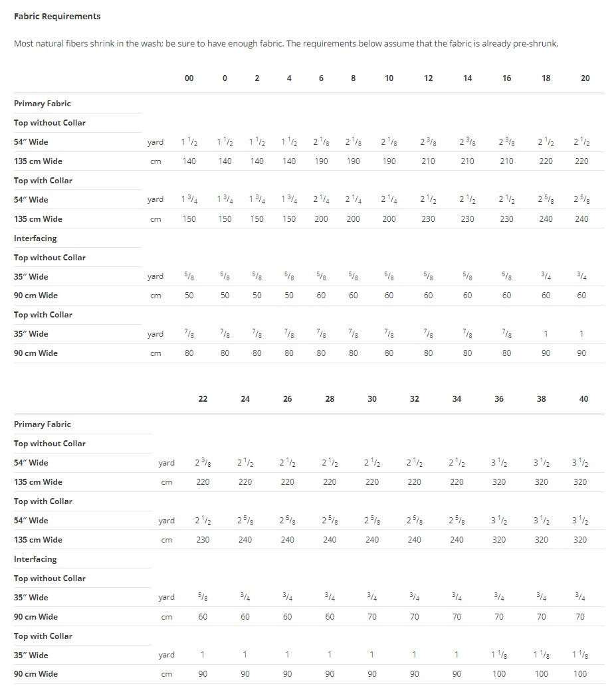The width and height of the screenshot is (616, 692).
Task: Select the 230 cm value for size 22
Action: (x=203, y=540)
